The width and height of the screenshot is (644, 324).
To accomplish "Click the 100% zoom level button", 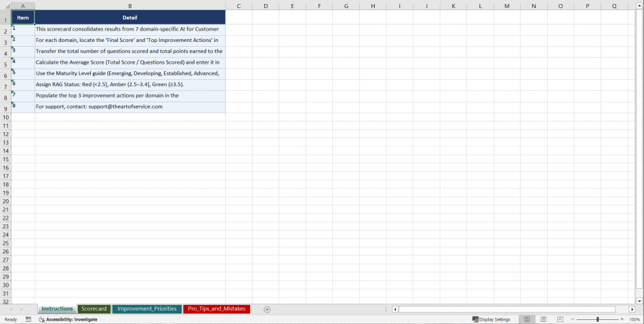I will point(635,319).
